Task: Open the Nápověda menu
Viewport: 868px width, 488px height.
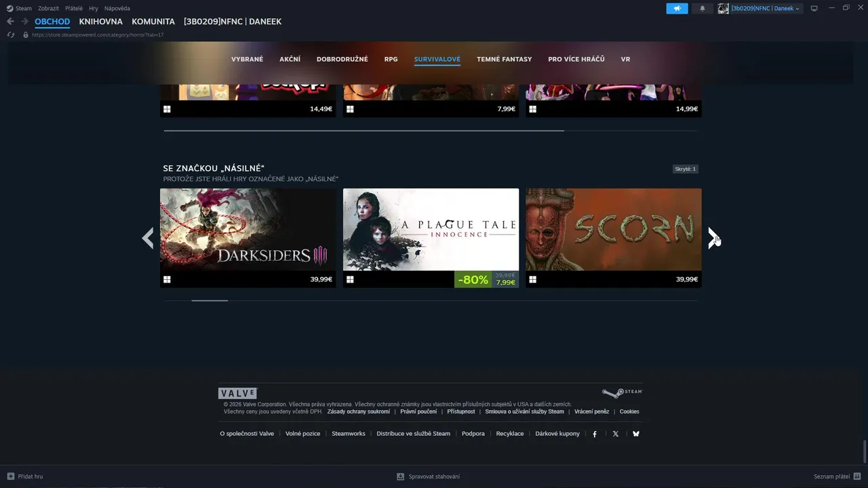Action: coord(117,8)
